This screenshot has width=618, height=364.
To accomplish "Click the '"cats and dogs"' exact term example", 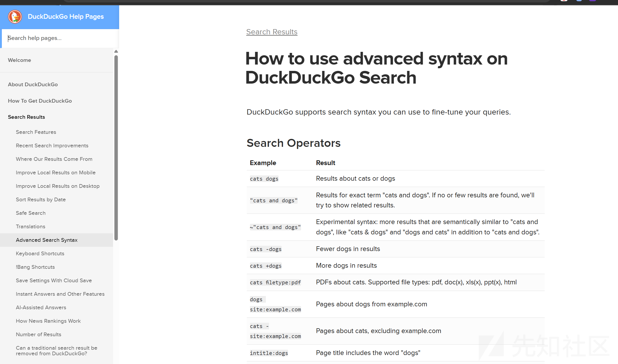I will click(x=274, y=201).
